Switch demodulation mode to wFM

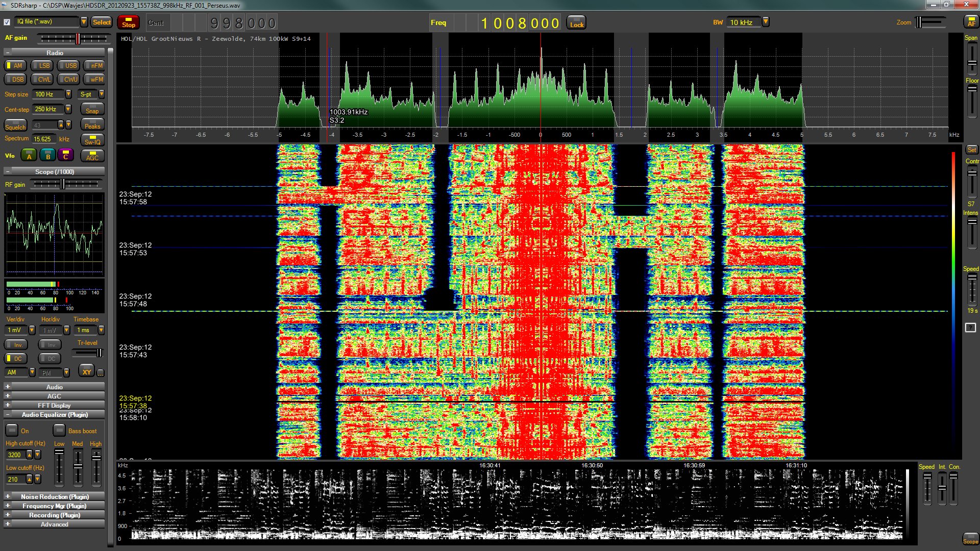click(x=94, y=80)
